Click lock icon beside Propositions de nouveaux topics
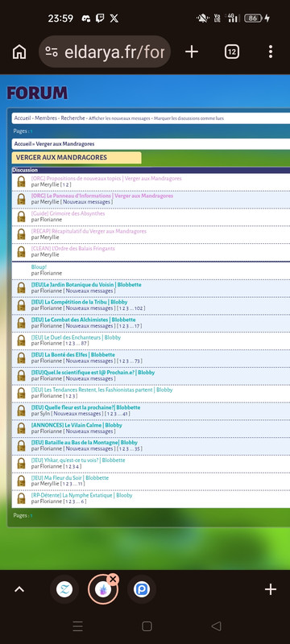 21,182
